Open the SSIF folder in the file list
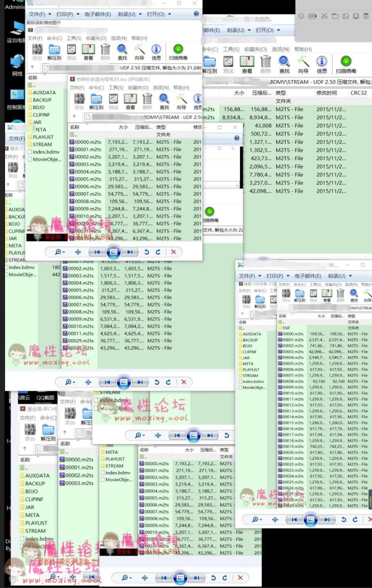 286,328
